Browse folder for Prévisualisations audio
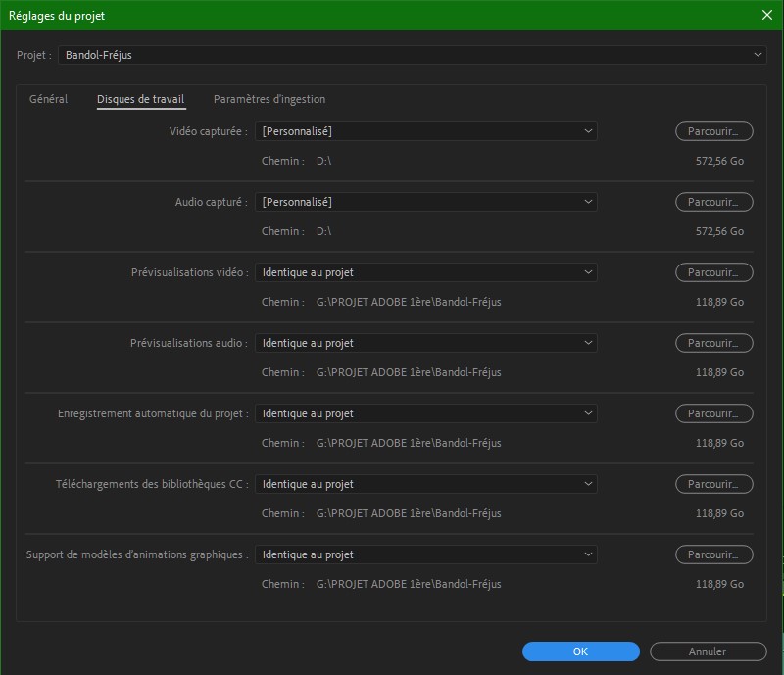 [x=713, y=343]
